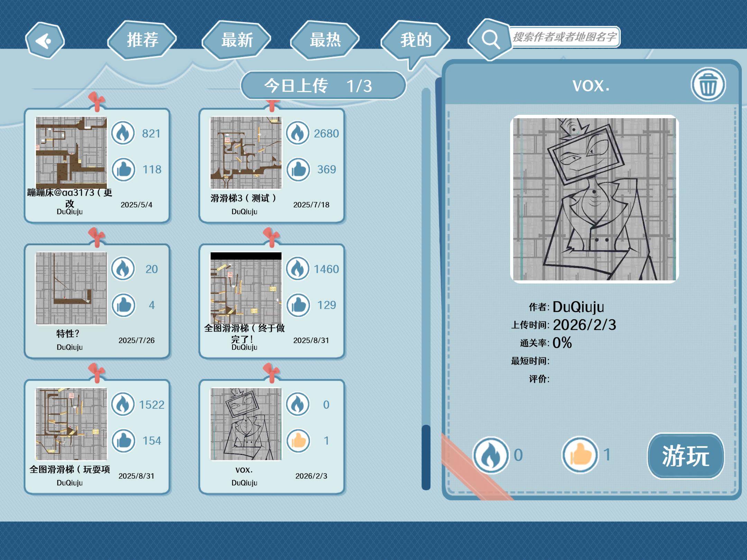Click flame icon on 特性? card
Screen dimensions: 747x560
(x=123, y=269)
